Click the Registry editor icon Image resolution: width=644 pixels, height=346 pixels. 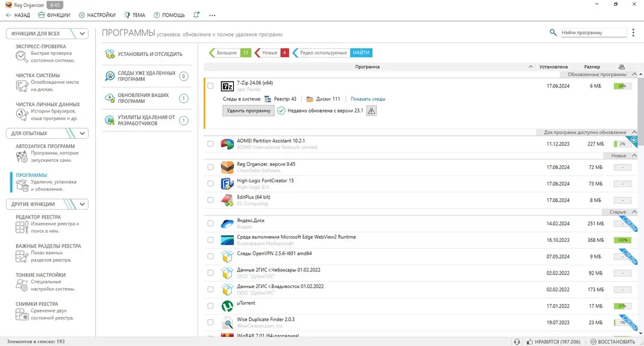pos(21,227)
